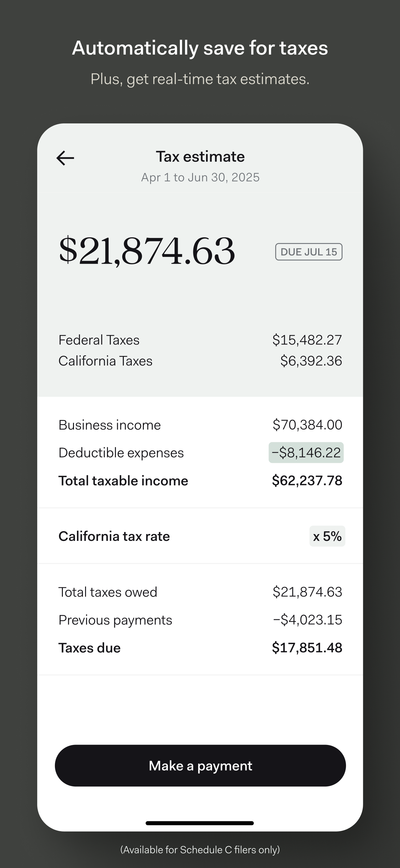
Task: Open the Deductible expenses label
Action: [121, 453]
